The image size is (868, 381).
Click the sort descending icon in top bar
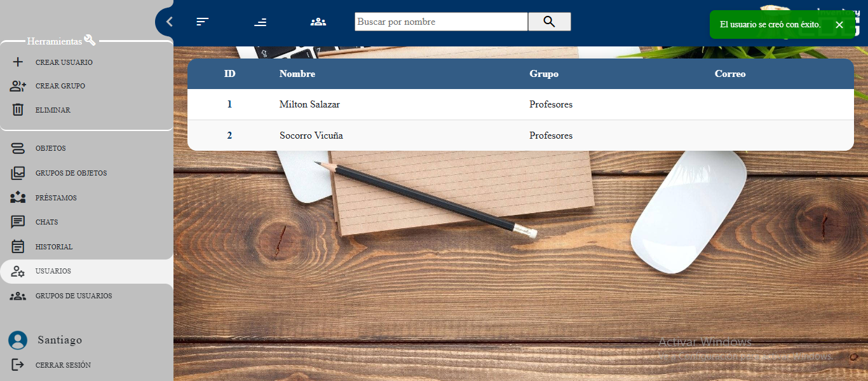(260, 22)
